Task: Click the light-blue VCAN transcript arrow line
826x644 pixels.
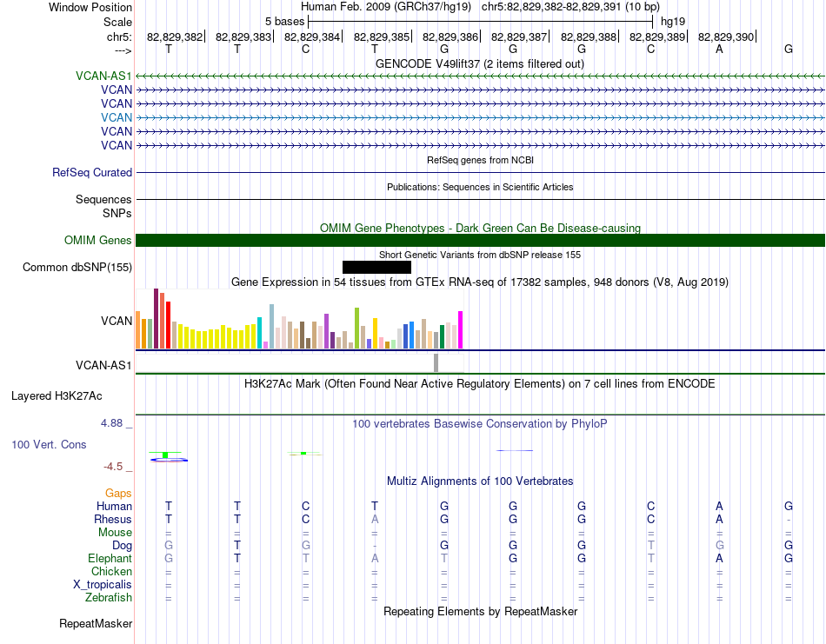Action: (x=480, y=117)
